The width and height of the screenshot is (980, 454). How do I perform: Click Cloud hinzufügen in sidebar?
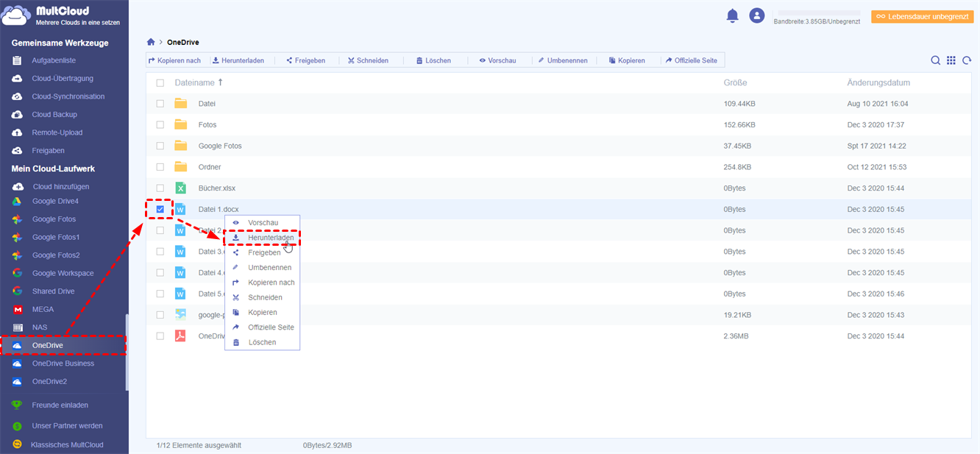pos(60,186)
